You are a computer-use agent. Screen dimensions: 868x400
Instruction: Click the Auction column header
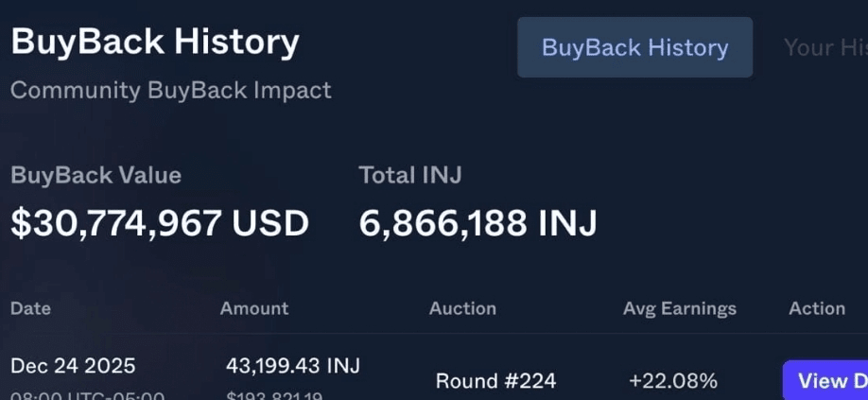[x=462, y=308]
